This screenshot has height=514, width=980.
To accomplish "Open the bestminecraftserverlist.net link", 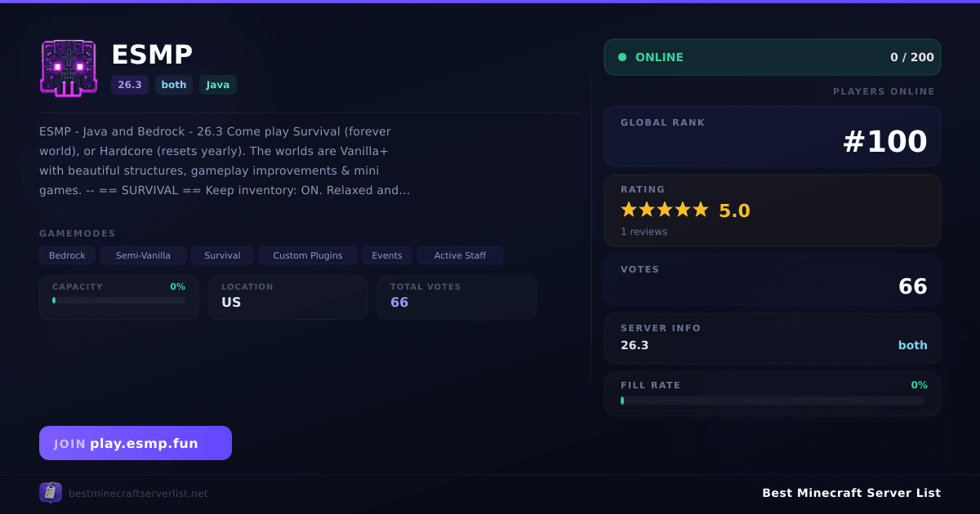I will point(138,494).
